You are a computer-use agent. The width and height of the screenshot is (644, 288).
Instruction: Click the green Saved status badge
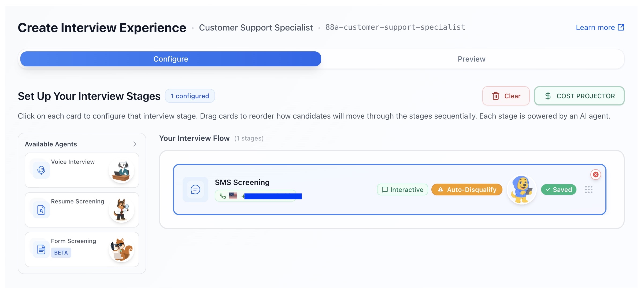click(558, 190)
